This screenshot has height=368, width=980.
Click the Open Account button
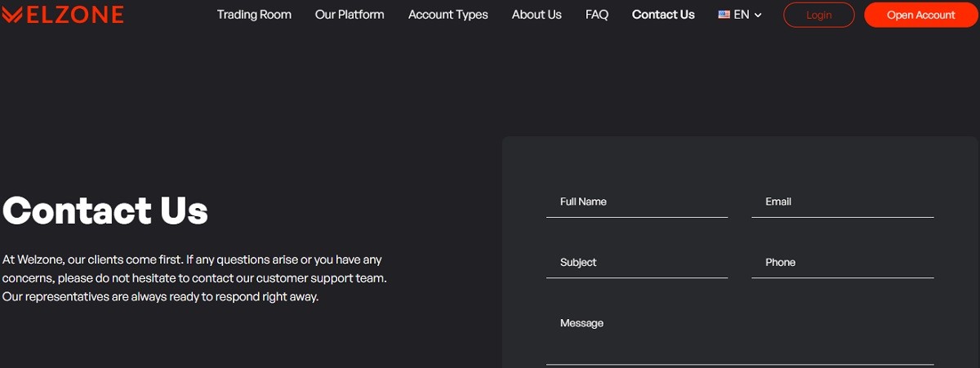click(921, 15)
